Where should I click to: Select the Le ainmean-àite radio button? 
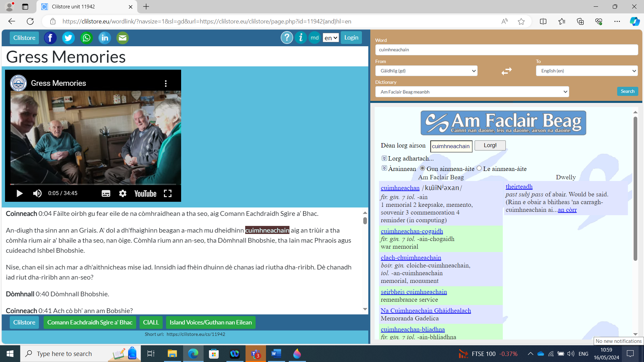(x=479, y=168)
